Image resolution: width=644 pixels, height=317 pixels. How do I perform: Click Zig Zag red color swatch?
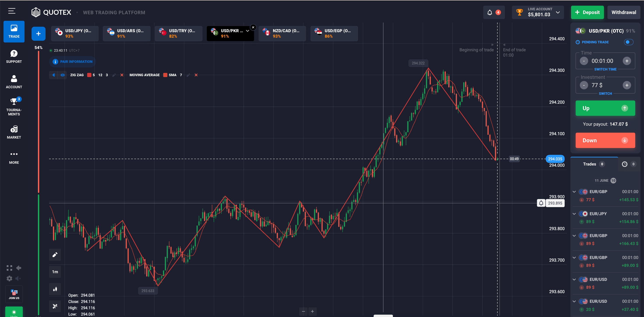click(x=89, y=75)
